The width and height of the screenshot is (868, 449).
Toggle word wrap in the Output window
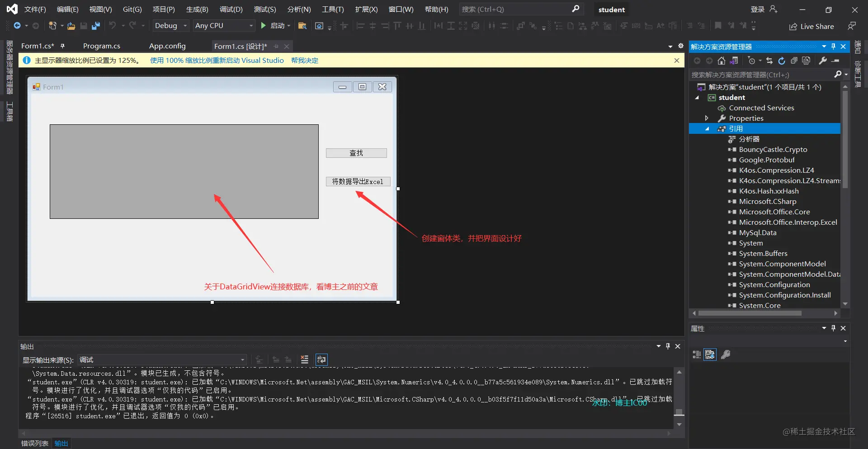(x=321, y=360)
